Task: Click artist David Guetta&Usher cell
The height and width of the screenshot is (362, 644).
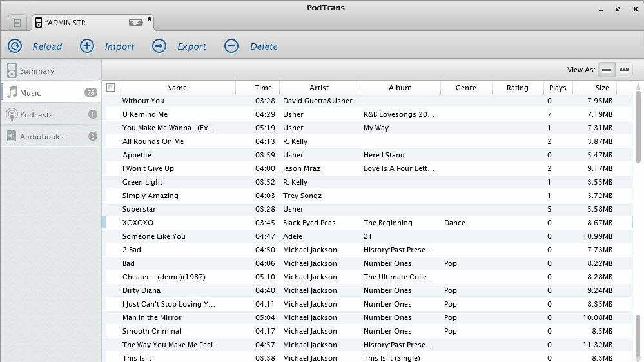Action: (x=317, y=101)
